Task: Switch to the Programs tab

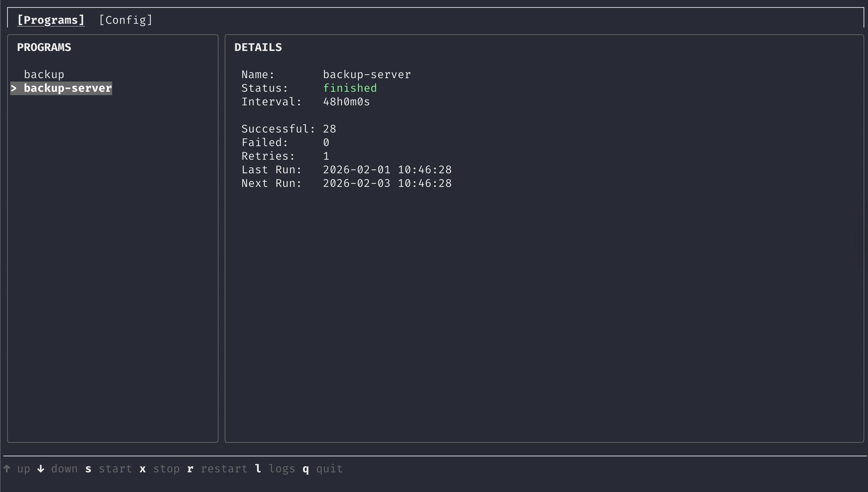Action: 51,20
